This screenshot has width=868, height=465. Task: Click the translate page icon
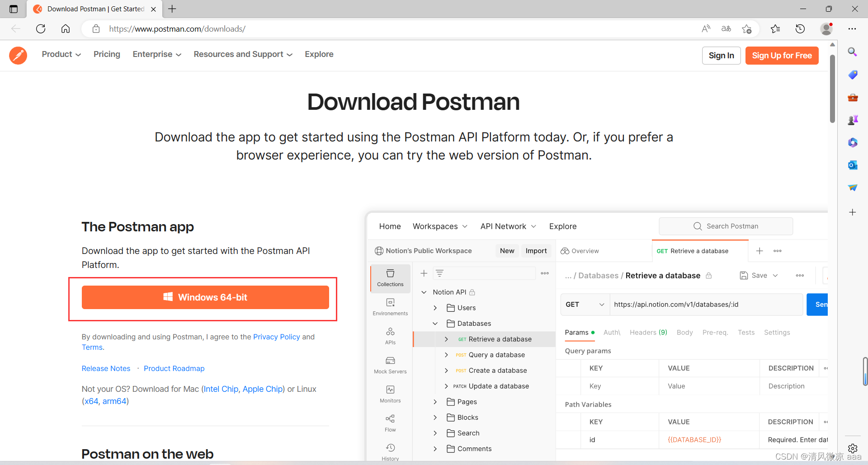click(x=726, y=29)
